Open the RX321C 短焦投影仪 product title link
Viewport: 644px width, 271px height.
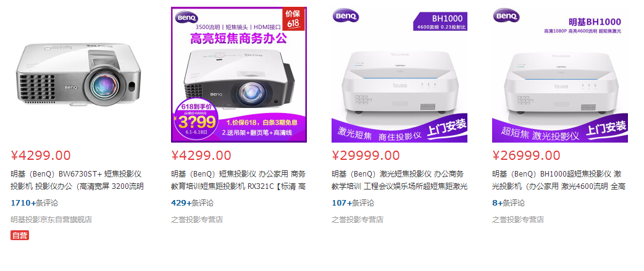point(238,180)
